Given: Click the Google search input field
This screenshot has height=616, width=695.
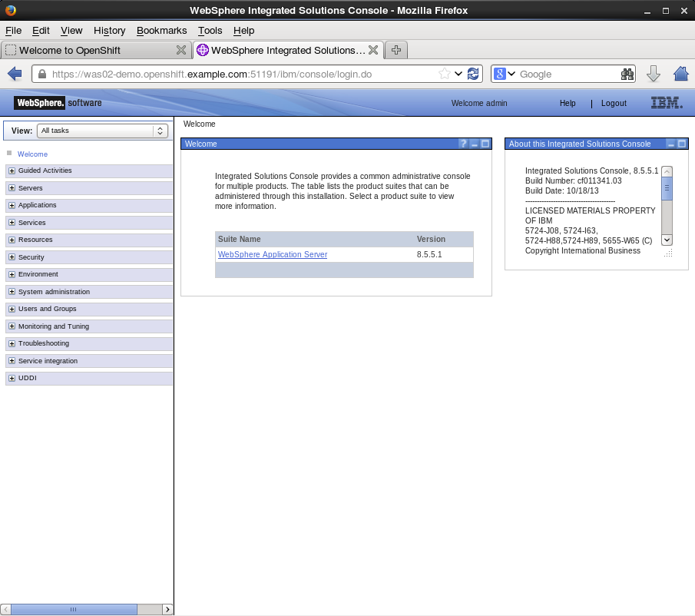Looking at the screenshot, I should tap(569, 74).
